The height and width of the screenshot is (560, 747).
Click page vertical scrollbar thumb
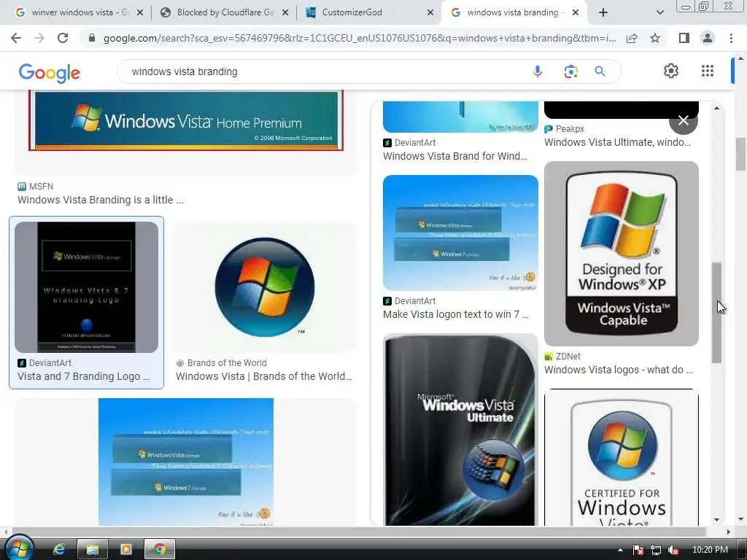coord(741,154)
